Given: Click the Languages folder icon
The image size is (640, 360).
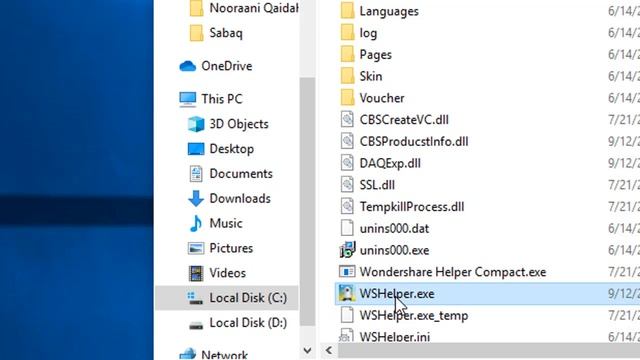Looking at the screenshot, I should click(347, 11).
